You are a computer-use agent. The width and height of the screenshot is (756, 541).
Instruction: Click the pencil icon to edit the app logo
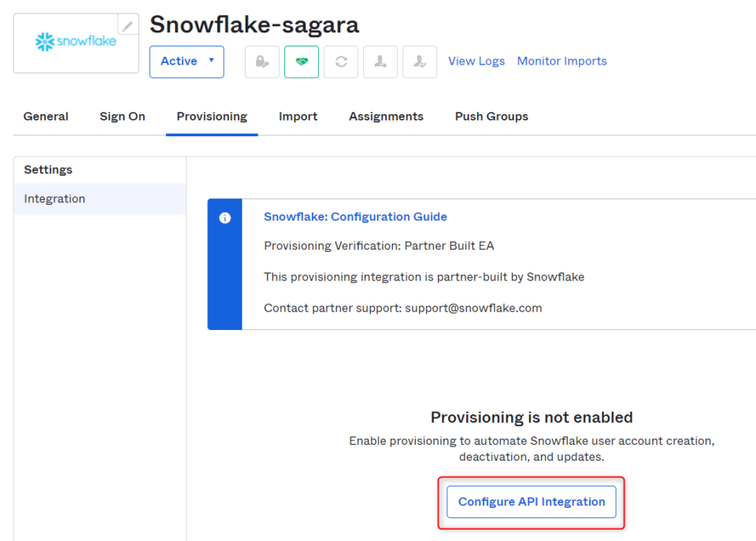tap(127, 24)
